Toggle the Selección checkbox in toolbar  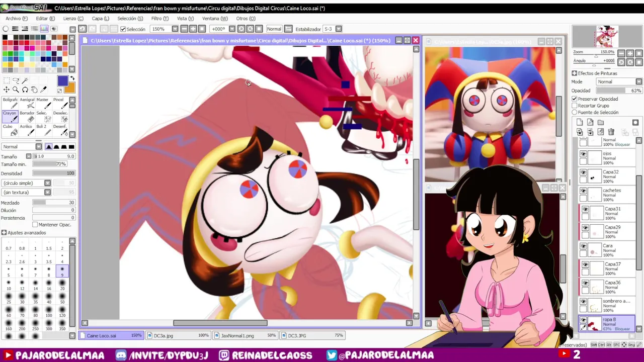pos(123,29)
